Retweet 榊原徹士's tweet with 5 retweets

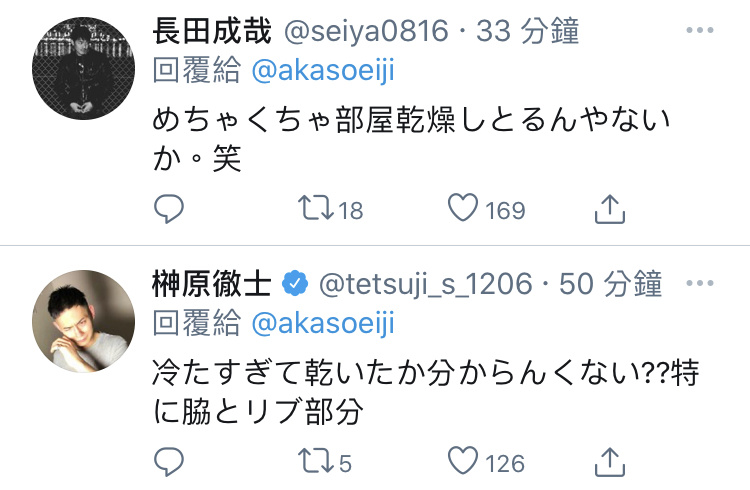[316, 461]
